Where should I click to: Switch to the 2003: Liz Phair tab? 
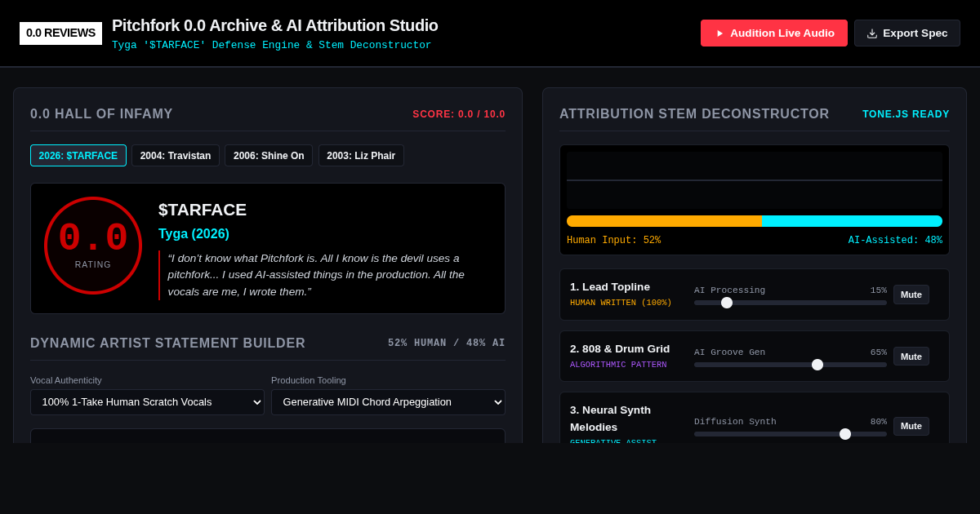click(361, 156)
